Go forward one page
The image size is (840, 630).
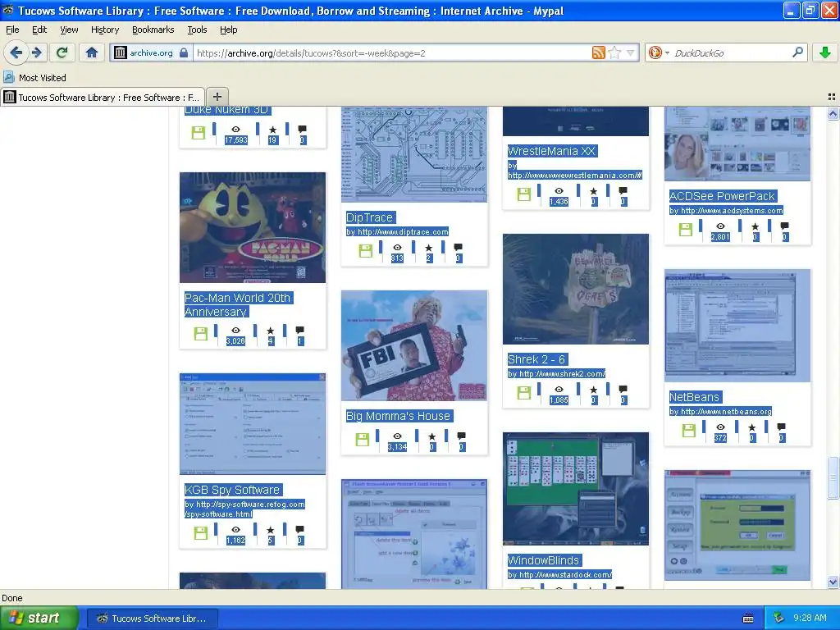36,52
